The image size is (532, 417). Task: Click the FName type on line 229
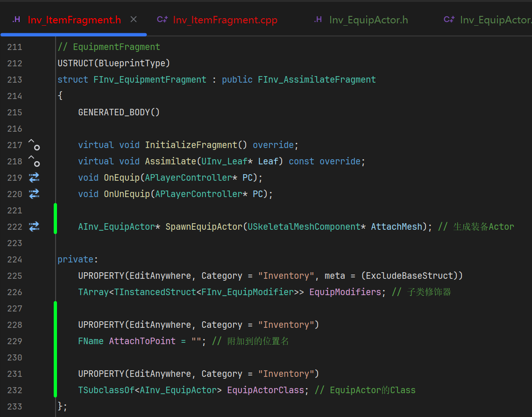[91, 341]
